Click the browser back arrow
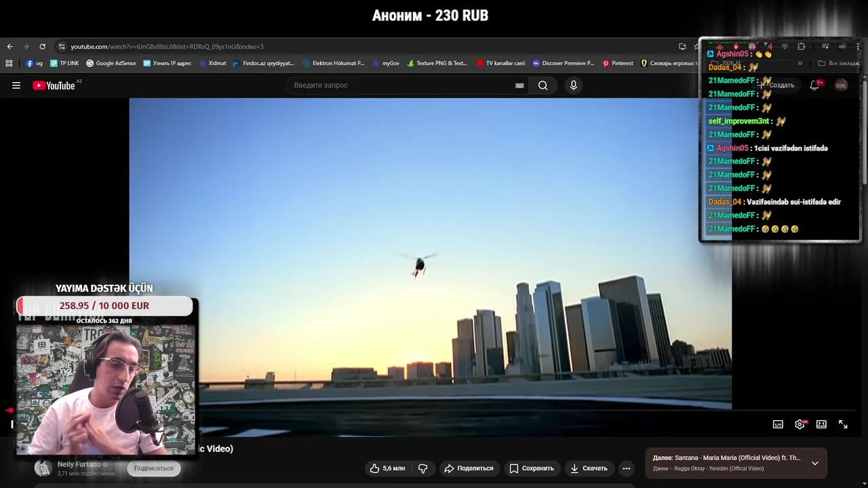868x488 pixels. click(9, 47)
